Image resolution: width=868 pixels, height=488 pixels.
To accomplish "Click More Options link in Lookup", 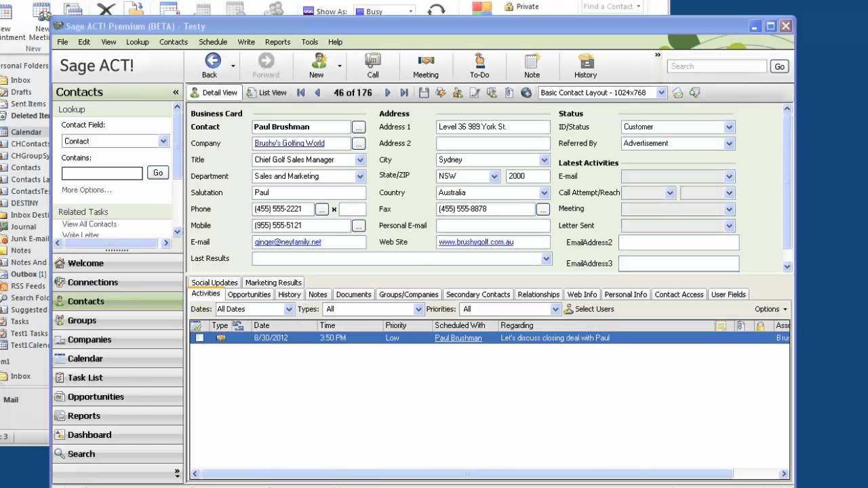I will click(x=87, y=190).
